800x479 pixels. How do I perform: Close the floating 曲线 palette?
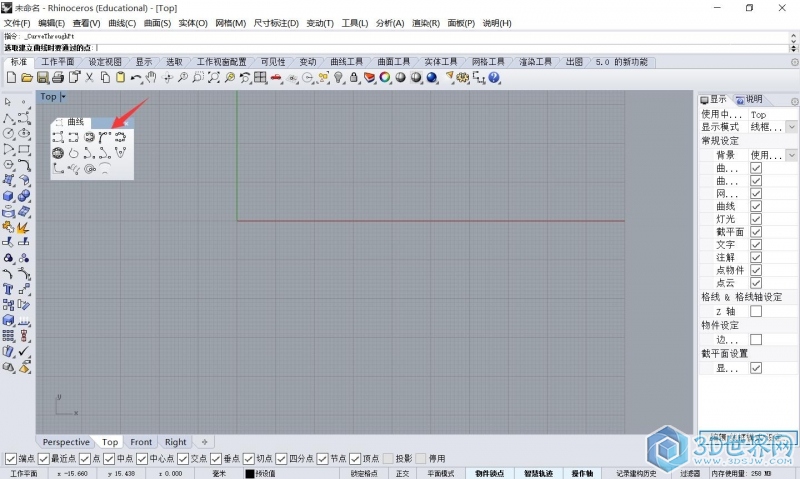(126, 122)
